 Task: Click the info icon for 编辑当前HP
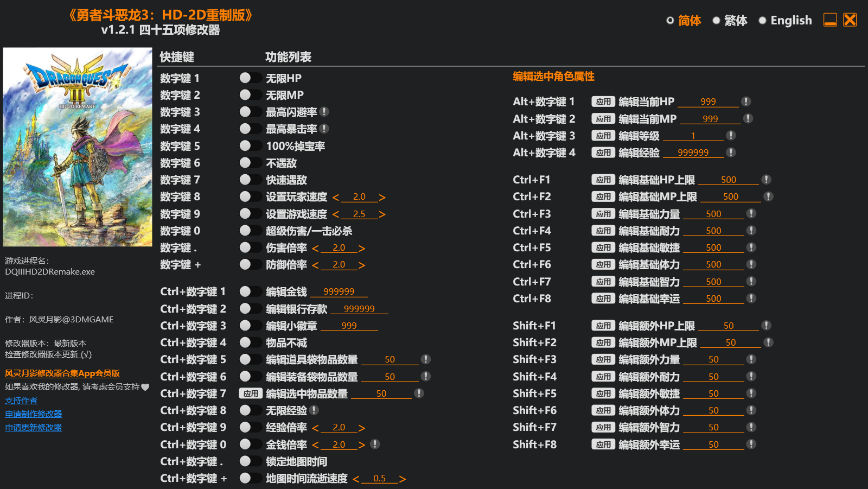(x=746, y=101)
